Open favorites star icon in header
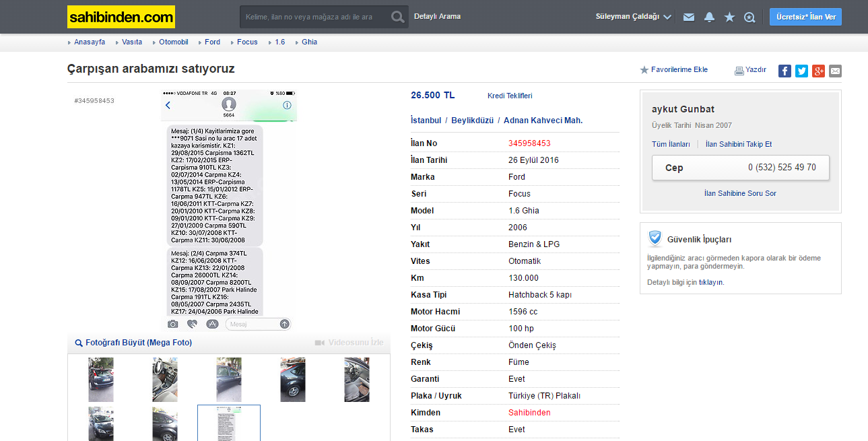The image size is (868, 441). coord(729,17)
